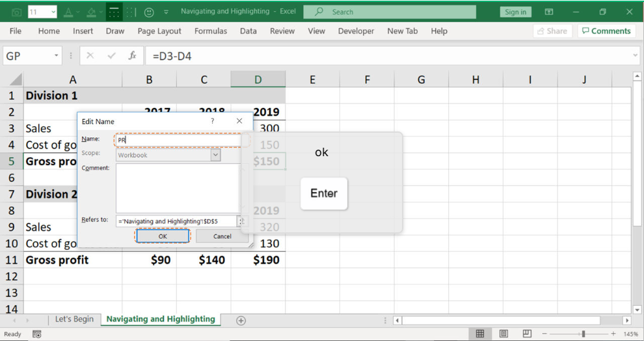Click the highlighted top border icon

[114, 12]
